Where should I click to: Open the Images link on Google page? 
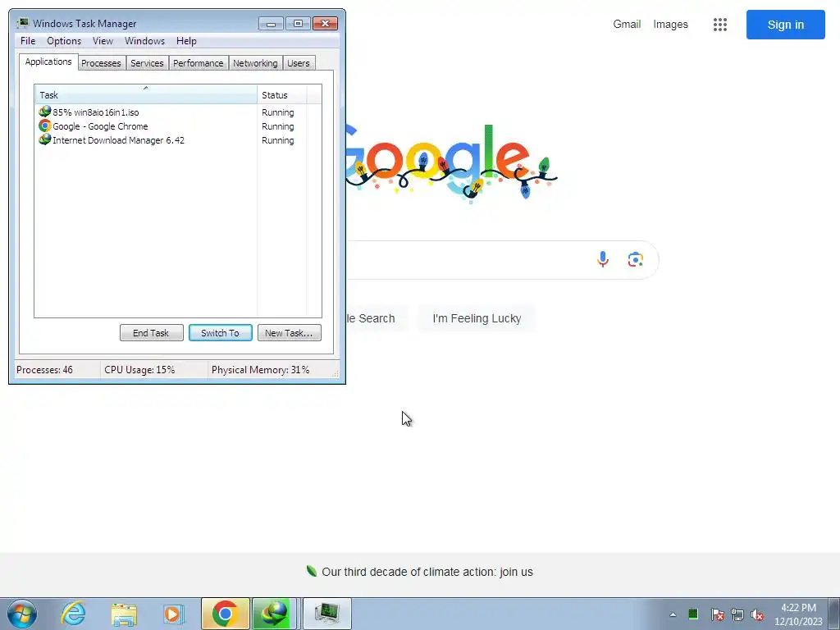(670, 24)
